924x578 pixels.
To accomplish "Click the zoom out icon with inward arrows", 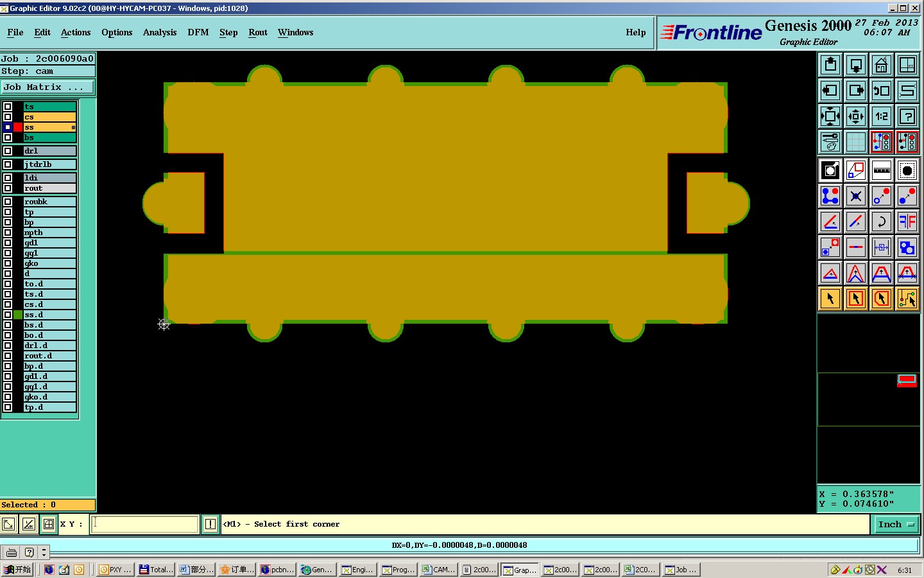I will coord(856,116).
